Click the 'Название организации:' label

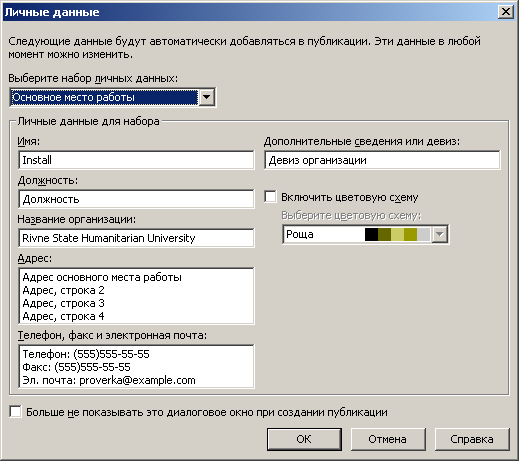pos(77,219)
